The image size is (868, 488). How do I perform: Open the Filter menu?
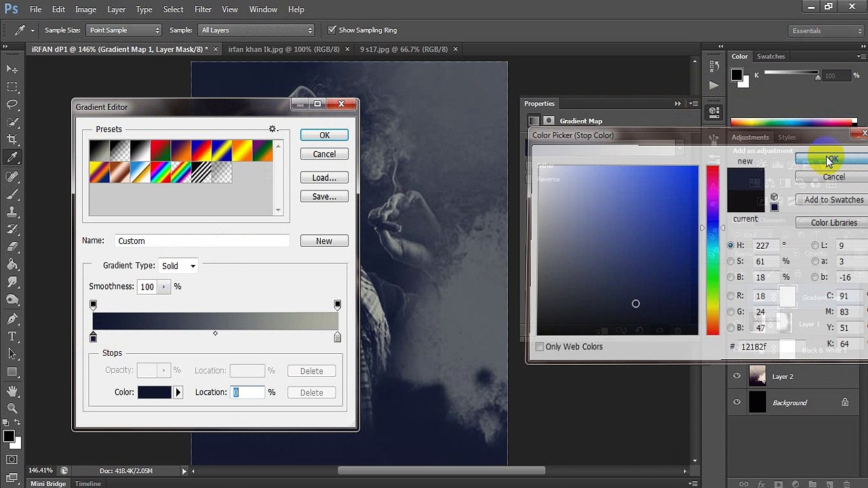click(203, 9)
